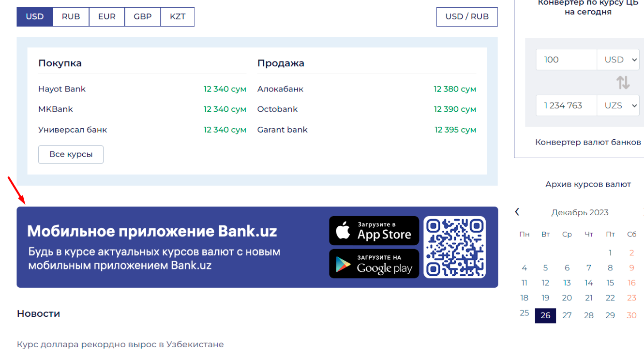Screen dimensions: 644x355
Task: Open the Garant bank link
Action: (283, 130)
